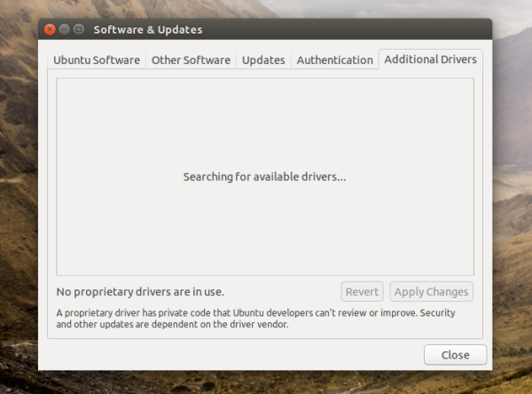Click the 'No proprietary drivers are in use' label
This screenshot has height=394, width=532.
[140, 292]
